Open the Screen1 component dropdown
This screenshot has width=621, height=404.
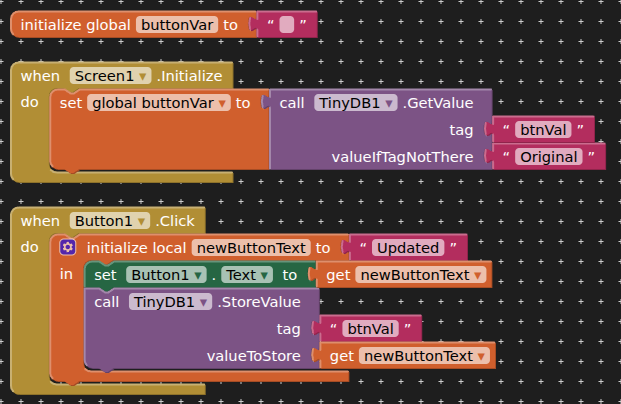coord(144,76)
